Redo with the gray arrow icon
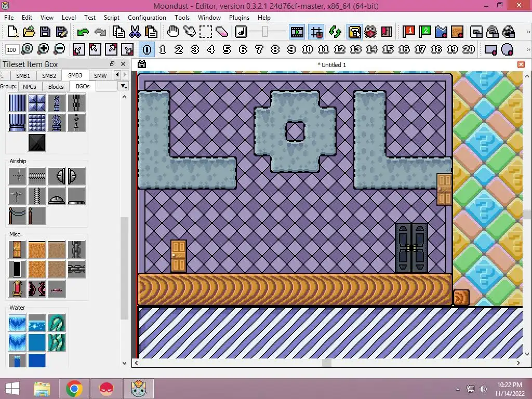This screenshot has height=399, width=532. [100, 32]
